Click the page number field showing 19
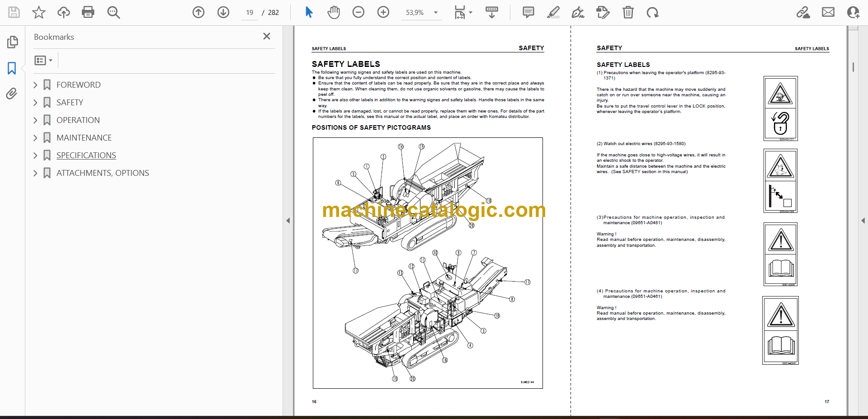This screenshot has height=419, width=868. click(x=250, y=13)
